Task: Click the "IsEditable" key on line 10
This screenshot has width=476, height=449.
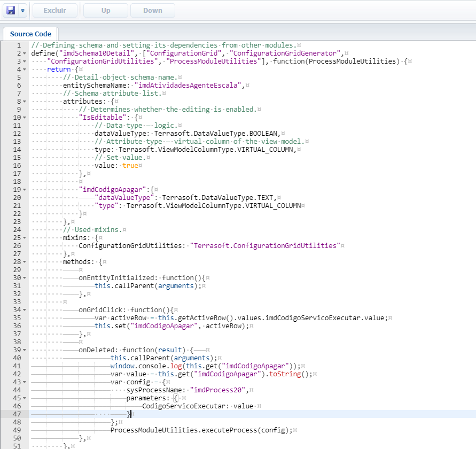Action: [103, 118]
